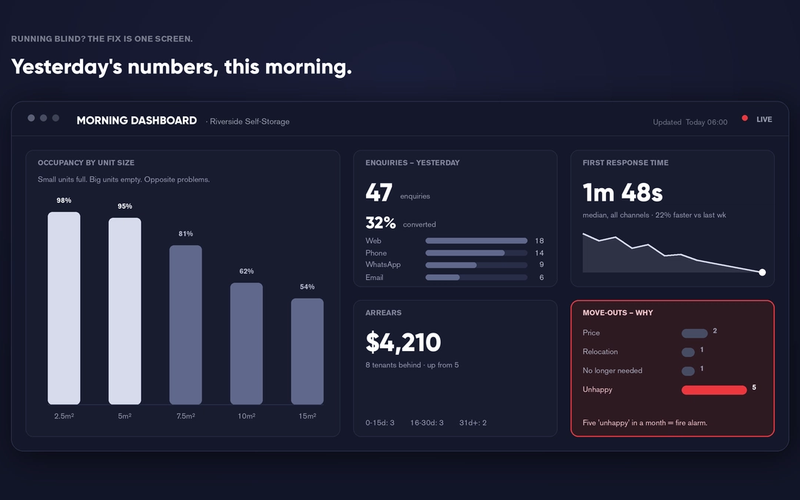Viewport: 800px width, 500px height.
Task: Click the 31d+: 2 arrears bucket
Action: [x=473, y=423]
